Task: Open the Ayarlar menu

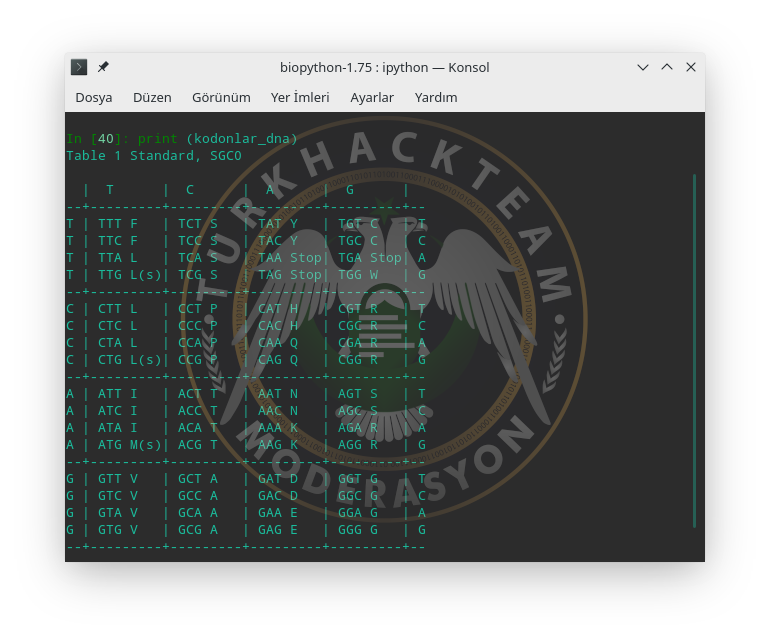Action: 372,98
